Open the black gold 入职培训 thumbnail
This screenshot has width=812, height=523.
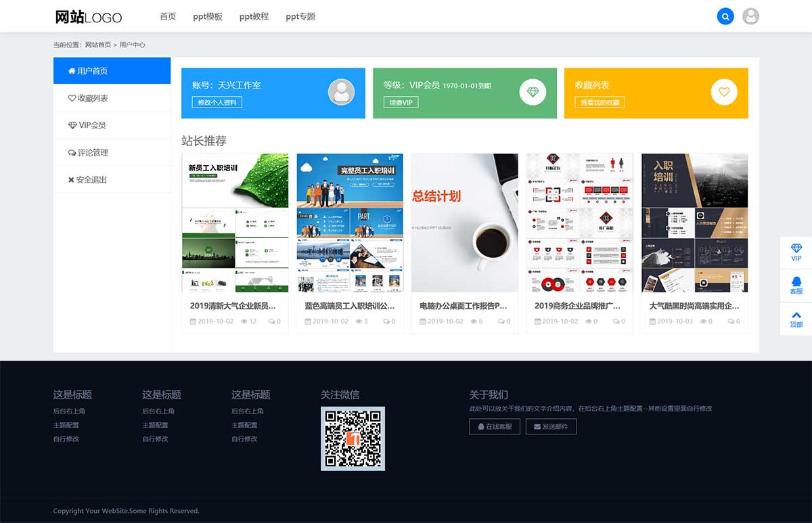695,223
